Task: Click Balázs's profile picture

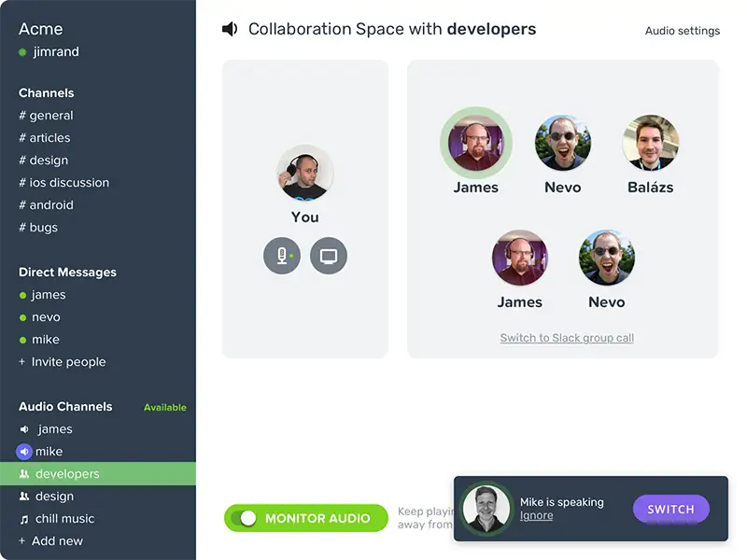Action: [x=650, y=143]
